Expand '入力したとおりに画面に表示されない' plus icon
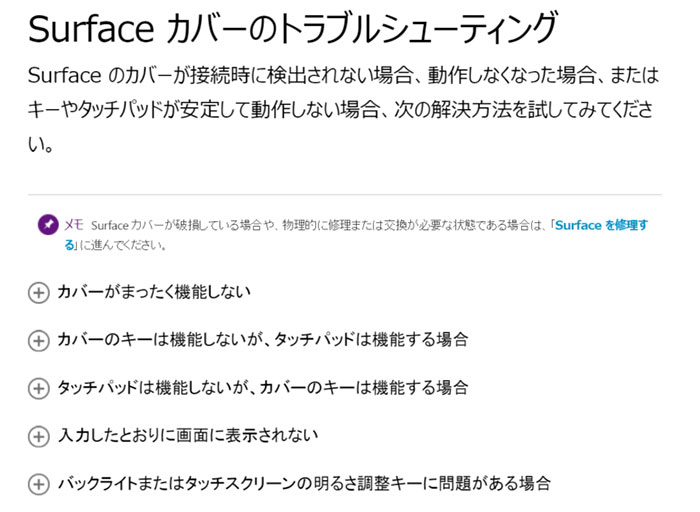Image resolution: width=700 pixels, height=512 pixels. click(38, 437)
